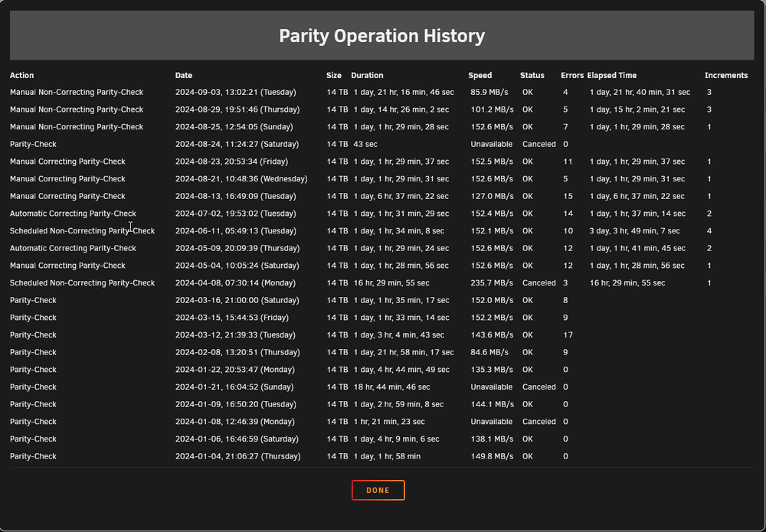Select the Parity-Check entry dated 2024-08-24
This screenshot has width=766, height=532.
point(382,144)
